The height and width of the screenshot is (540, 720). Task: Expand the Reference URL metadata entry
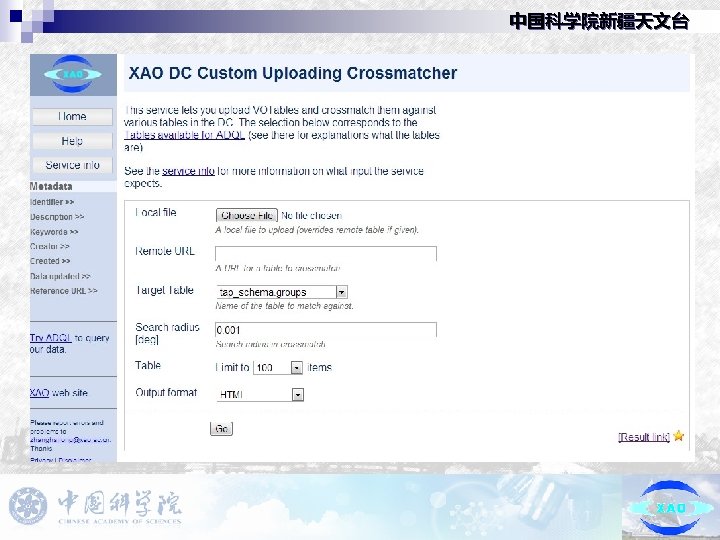tap(64, 291)
